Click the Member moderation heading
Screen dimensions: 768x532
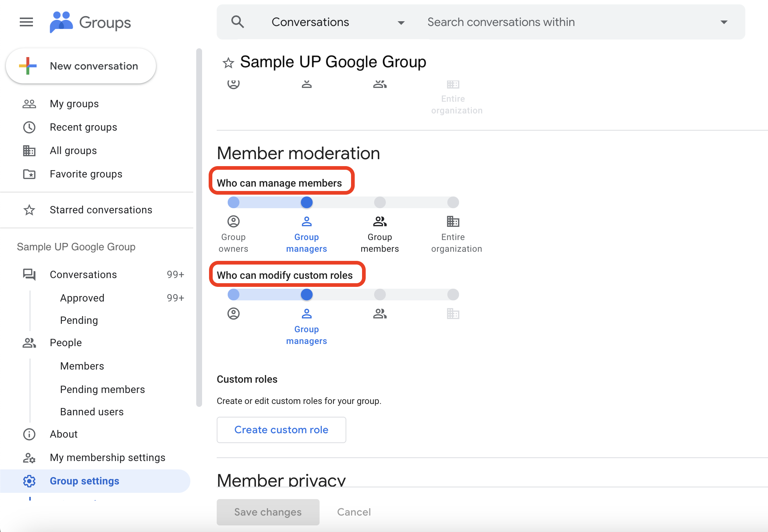point(298,153)
